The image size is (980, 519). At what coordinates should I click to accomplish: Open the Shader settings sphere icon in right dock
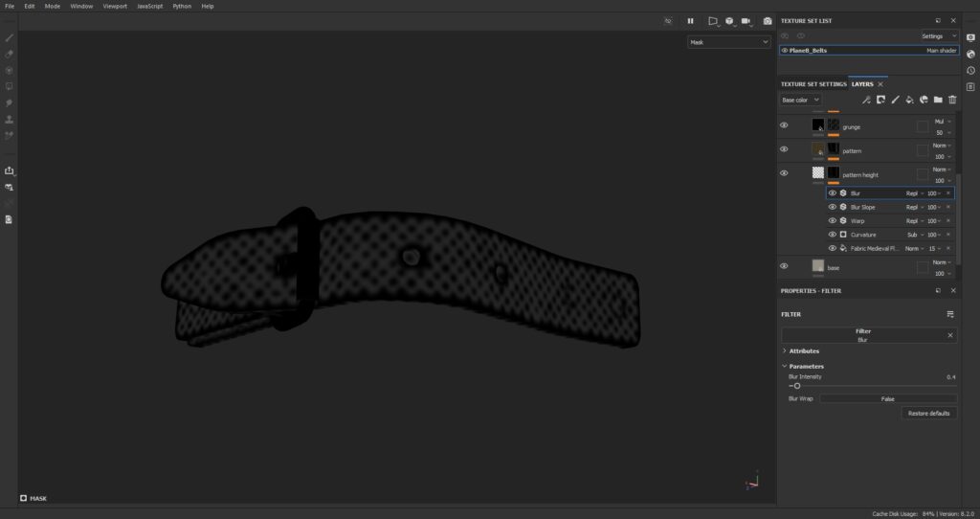[x=970, y=54]
